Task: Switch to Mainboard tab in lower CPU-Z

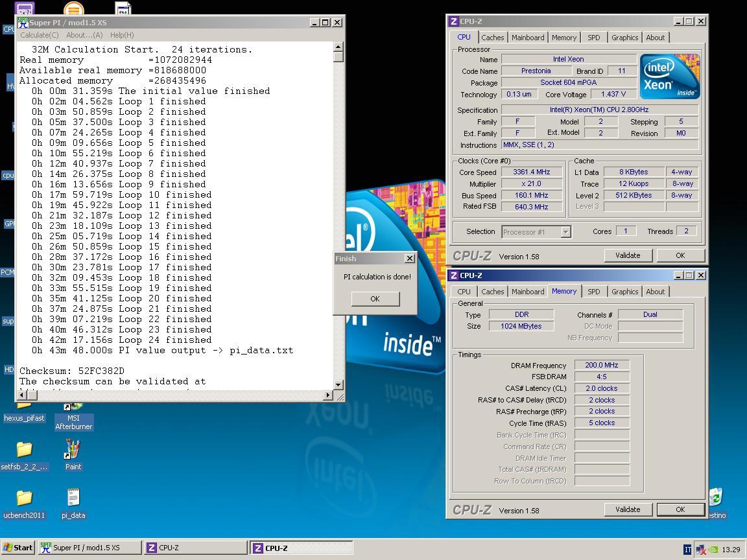Action: click(x=528, y=292)
